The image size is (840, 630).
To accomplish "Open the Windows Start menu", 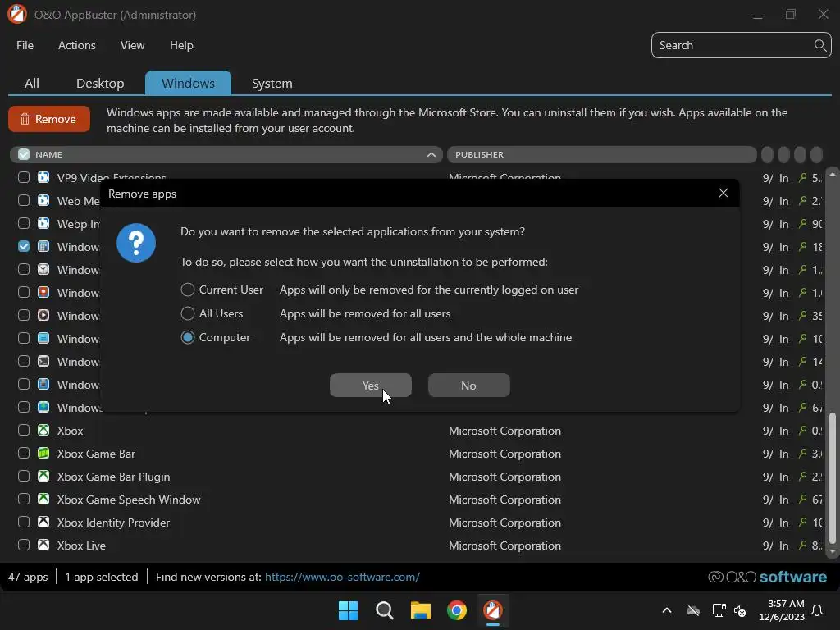I will click(348, 610).
